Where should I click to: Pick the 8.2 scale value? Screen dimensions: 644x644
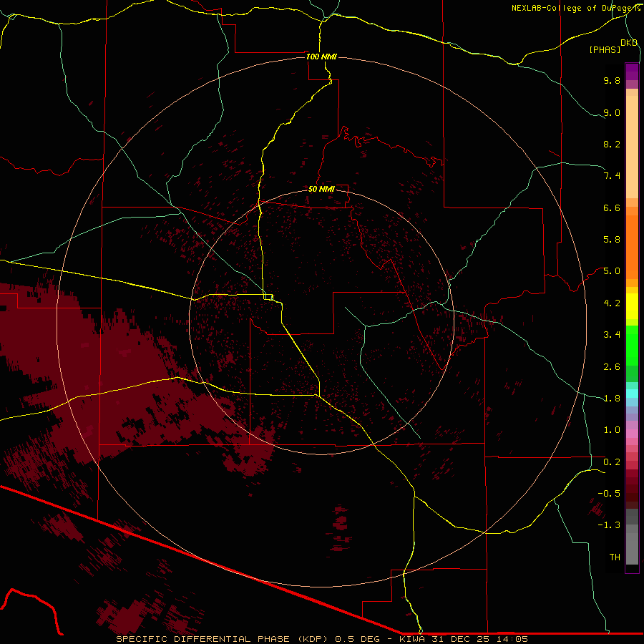(612, 144)
